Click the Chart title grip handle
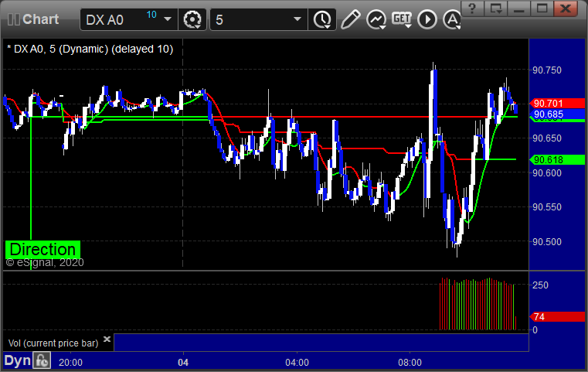The width and height of the screenshot is (588, 372). (x=13, y=19)
